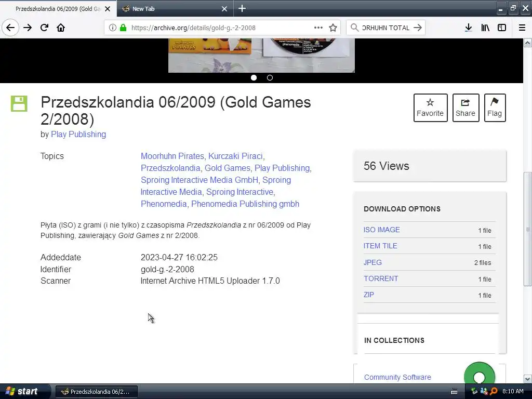532x399 pixels.
Task: Open Przedszkolandia topic link
Action: point(170,168)
